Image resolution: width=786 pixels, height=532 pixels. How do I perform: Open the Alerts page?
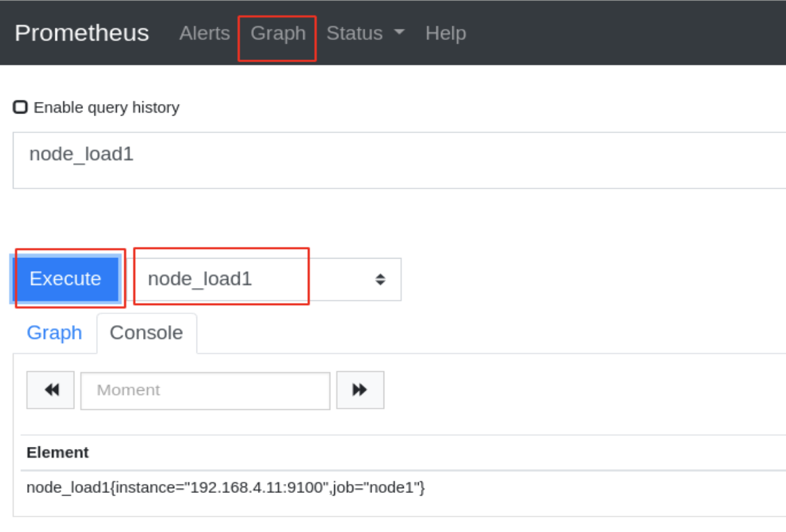(x=205, y=33)
